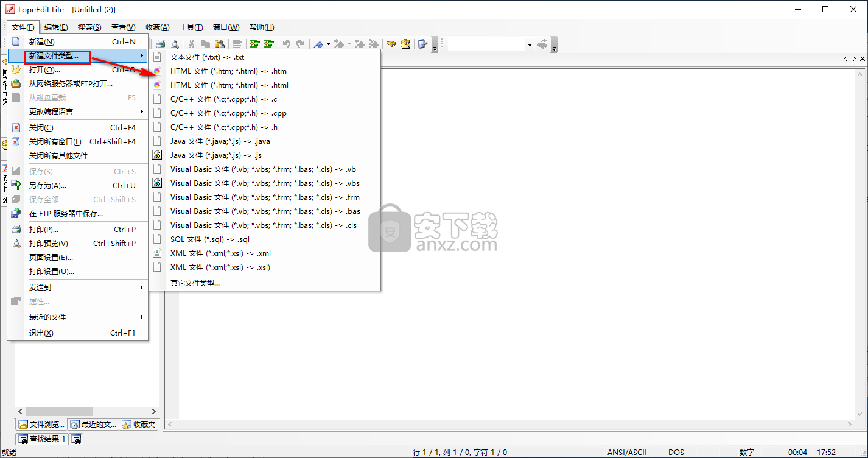Click the FTP save icon in File menu
The image size is (868, 458).
point(16,213)
